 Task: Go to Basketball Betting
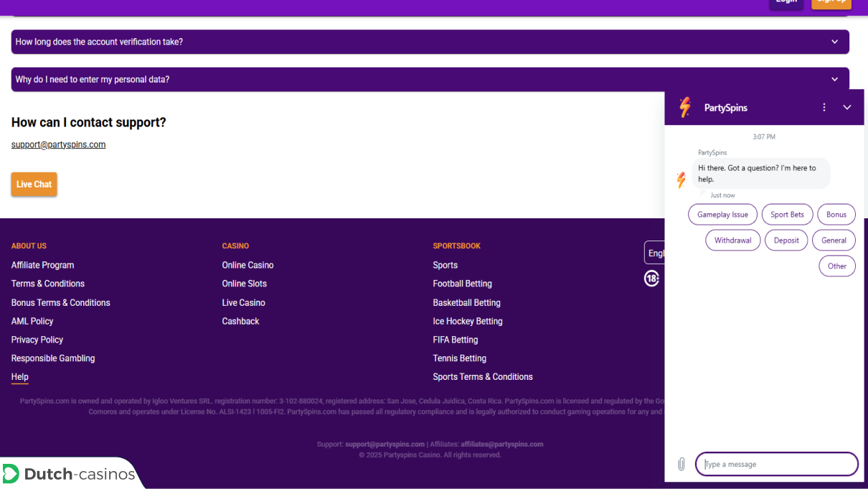(467, 302)
